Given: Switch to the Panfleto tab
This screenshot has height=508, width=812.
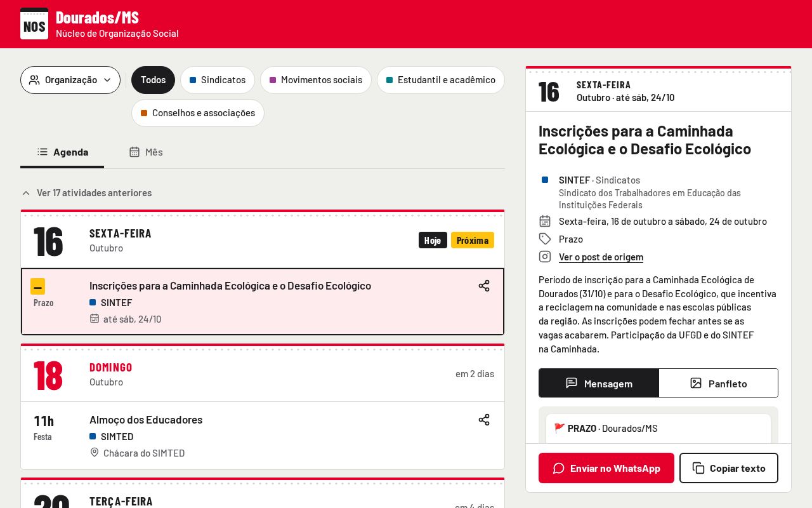Looking at the screenshot, I should (x=718, y=383).
